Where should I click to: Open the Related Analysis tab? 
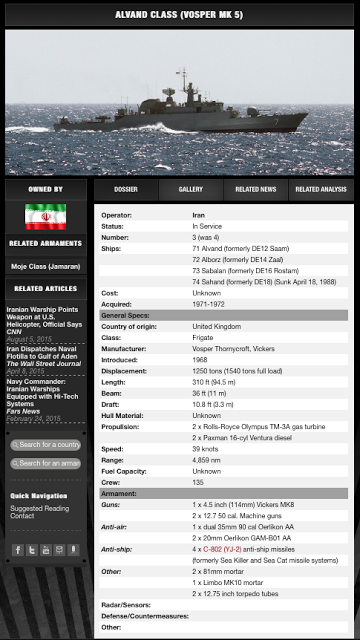[x=321, y=189]
